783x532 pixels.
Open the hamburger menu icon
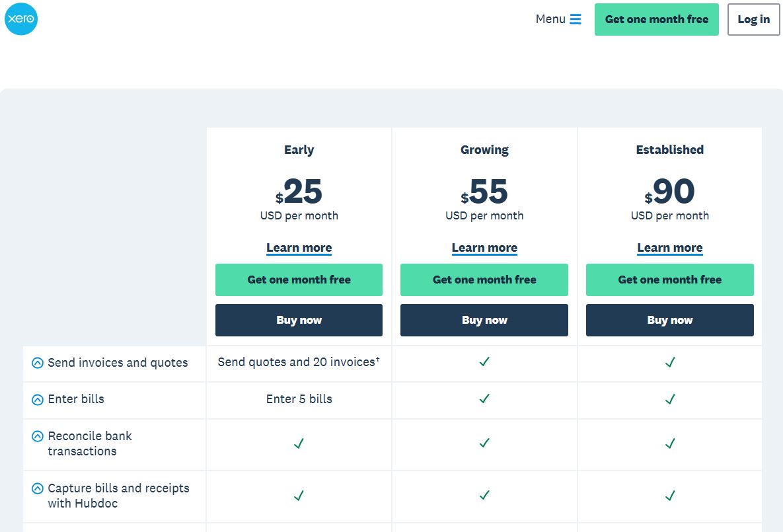tap(577, 19)
